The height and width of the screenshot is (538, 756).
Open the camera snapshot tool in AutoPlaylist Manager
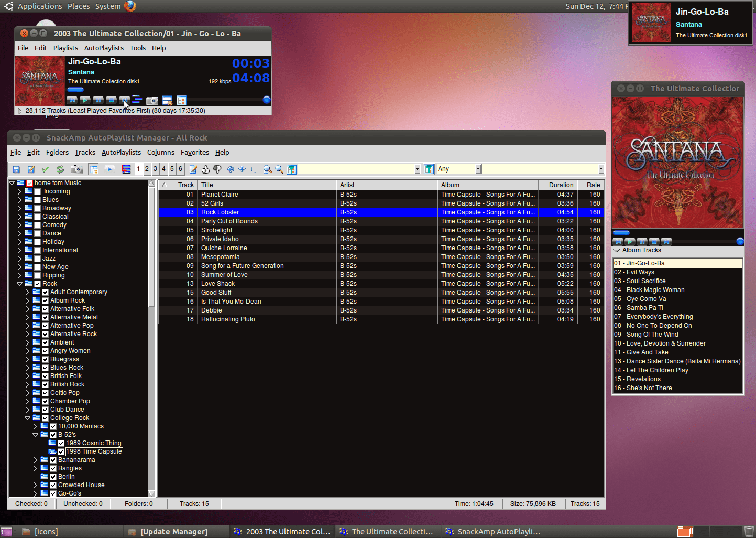(x=76, y=169)
